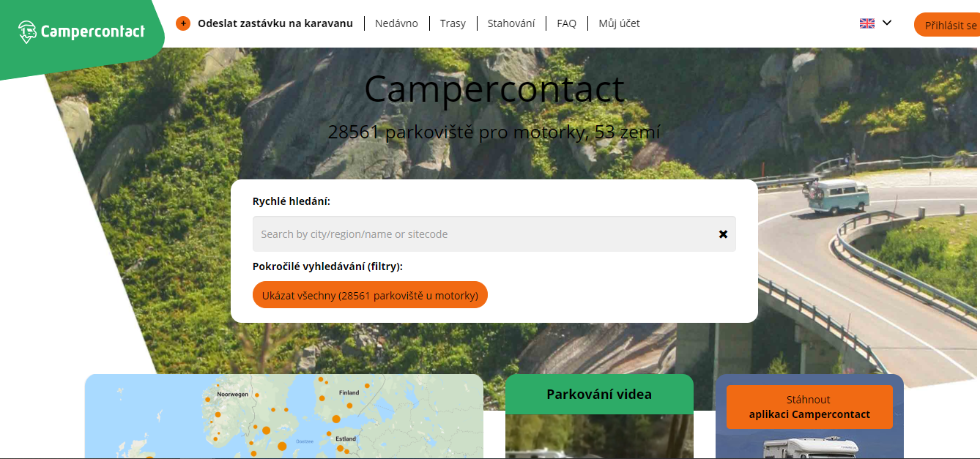The height and width of the screenshot is (459, 980).
Task: Open Nedávno menu item
Action: (396, 23)
